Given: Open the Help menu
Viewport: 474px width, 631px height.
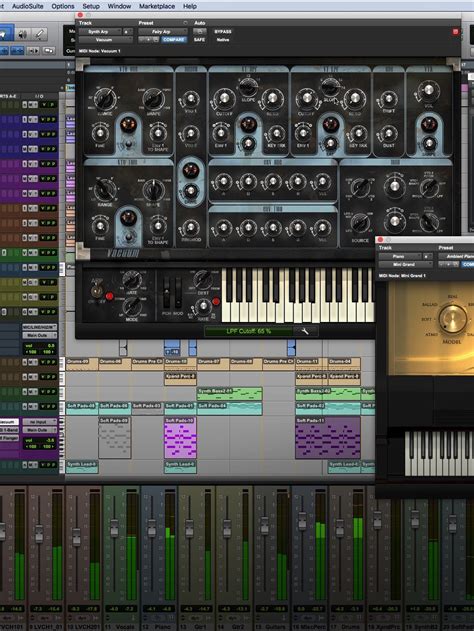Looking at the screenshot, I should (190, 6).
